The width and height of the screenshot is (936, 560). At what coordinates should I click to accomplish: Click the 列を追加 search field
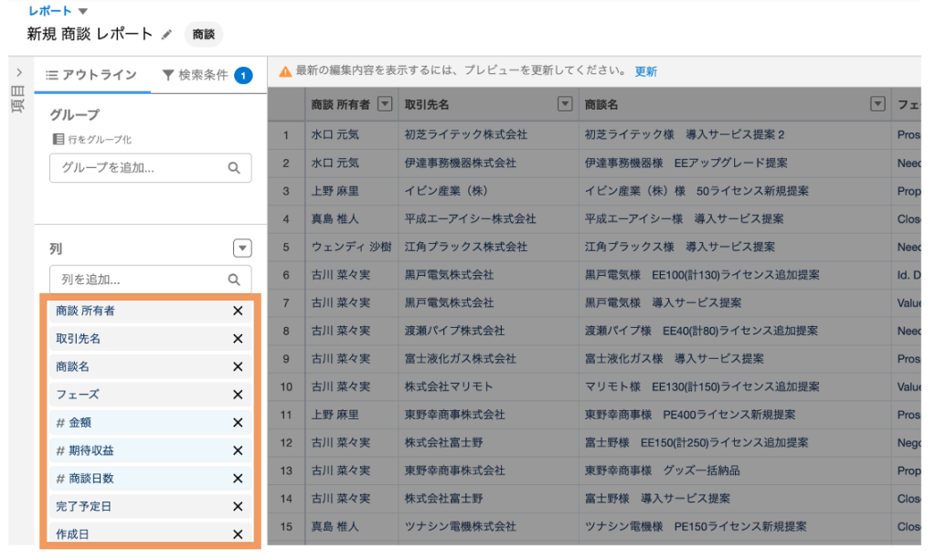click(142, 280)
